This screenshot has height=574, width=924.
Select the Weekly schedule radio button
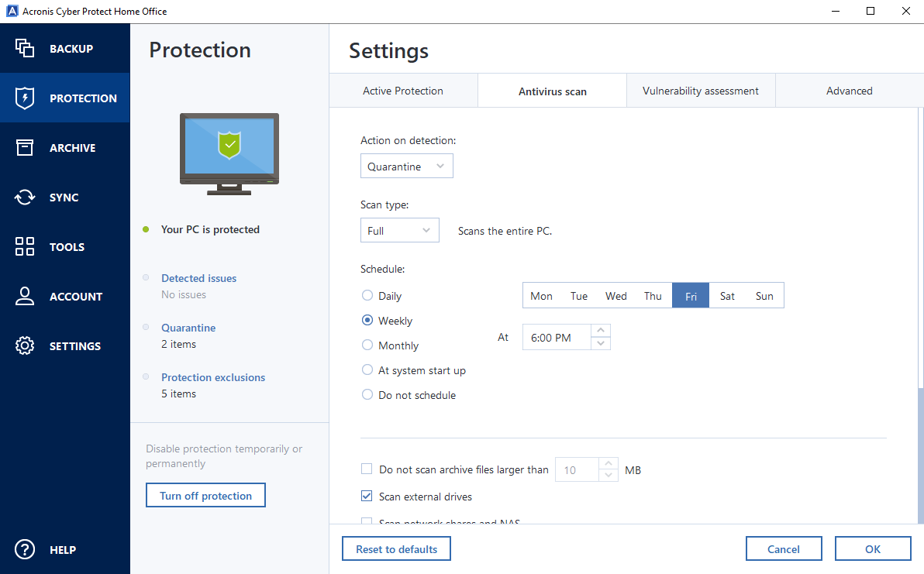click(x=367, y=320)
